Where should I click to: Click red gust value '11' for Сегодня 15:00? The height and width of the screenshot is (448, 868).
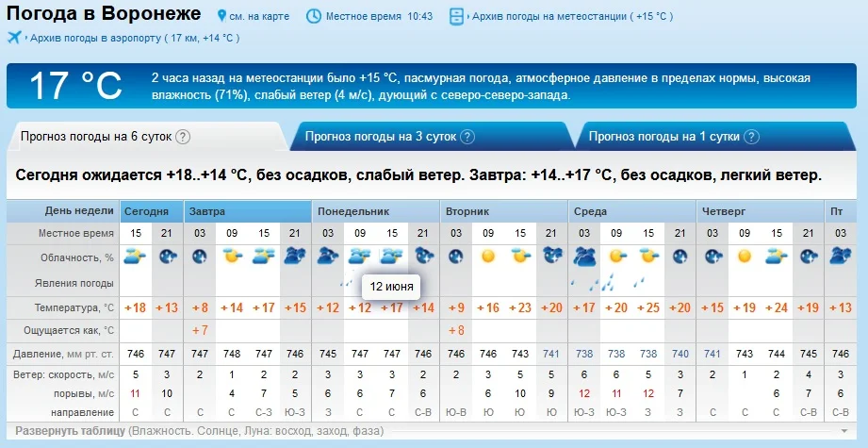point(136,393)
